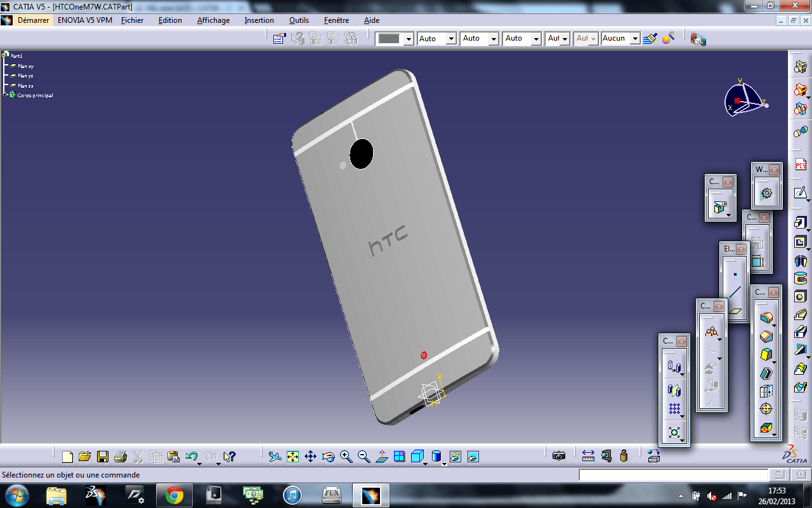The image size is (812, 508).
Task: Click the Windows Start button
Action: coord(17,495)
